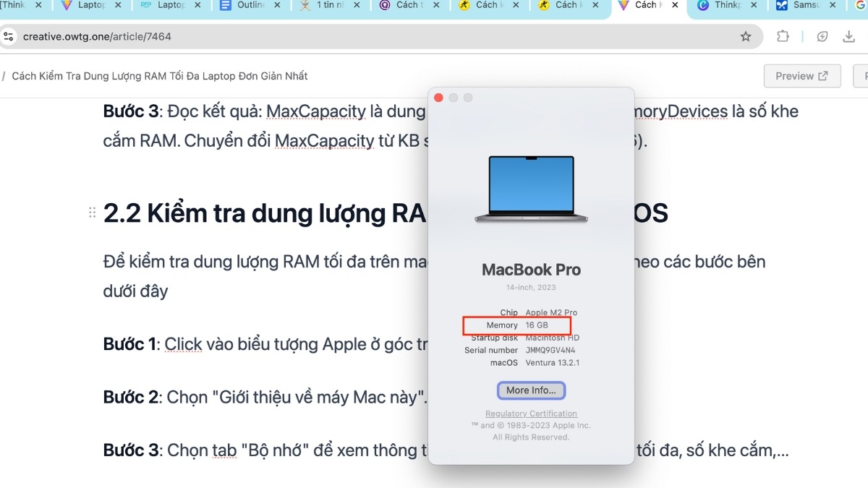Click the site information icon in the address bar
Image resolution: width=868 pixels, height=488 pixels.
coord(9,36)
